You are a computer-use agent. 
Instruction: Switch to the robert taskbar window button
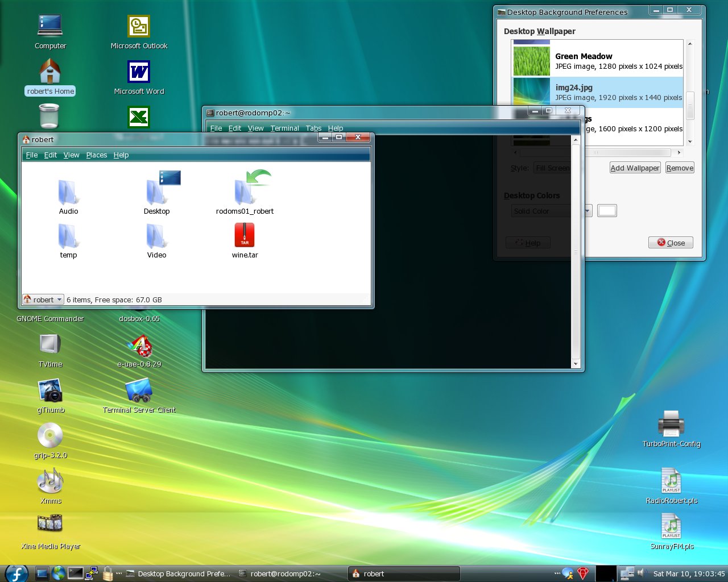[404, 574]
